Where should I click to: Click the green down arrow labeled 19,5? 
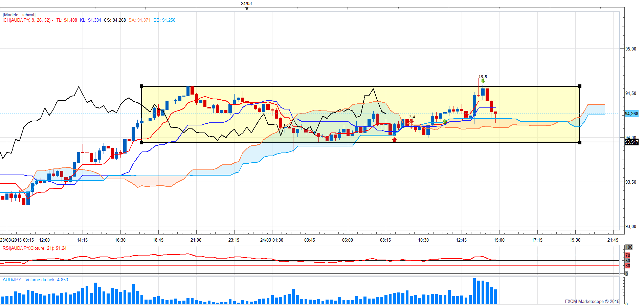[x=483, y=81]
